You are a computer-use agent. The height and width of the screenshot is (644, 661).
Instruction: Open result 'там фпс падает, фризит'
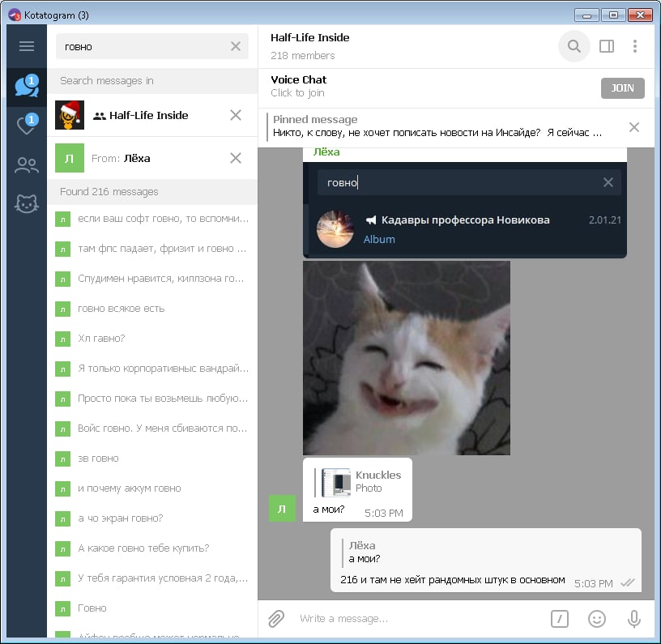click(152, 249)
